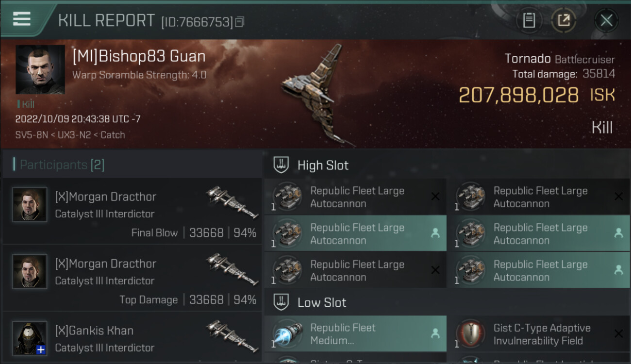
Task: Select the Participants [2] tab
Action: [x=62, y=165]
